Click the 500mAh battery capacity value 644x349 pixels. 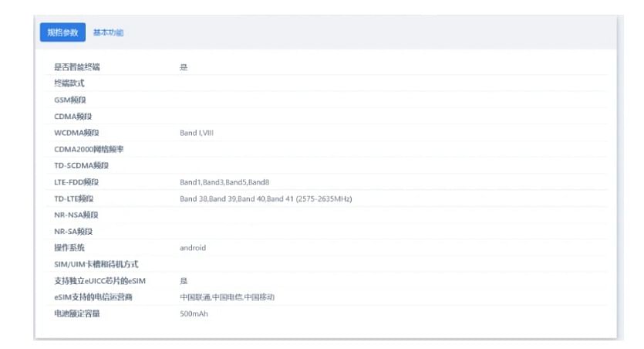194,313
